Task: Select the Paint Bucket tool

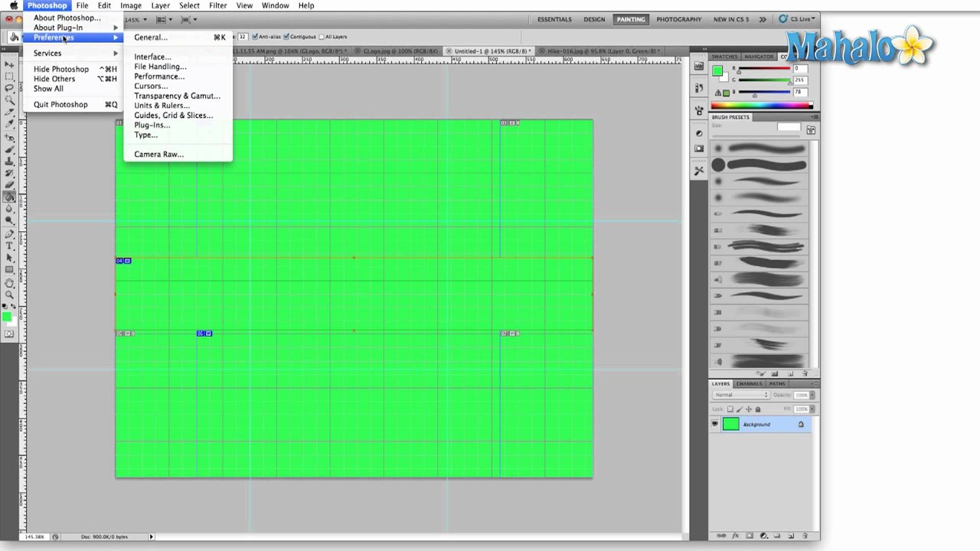Action: tap(10, 197)
